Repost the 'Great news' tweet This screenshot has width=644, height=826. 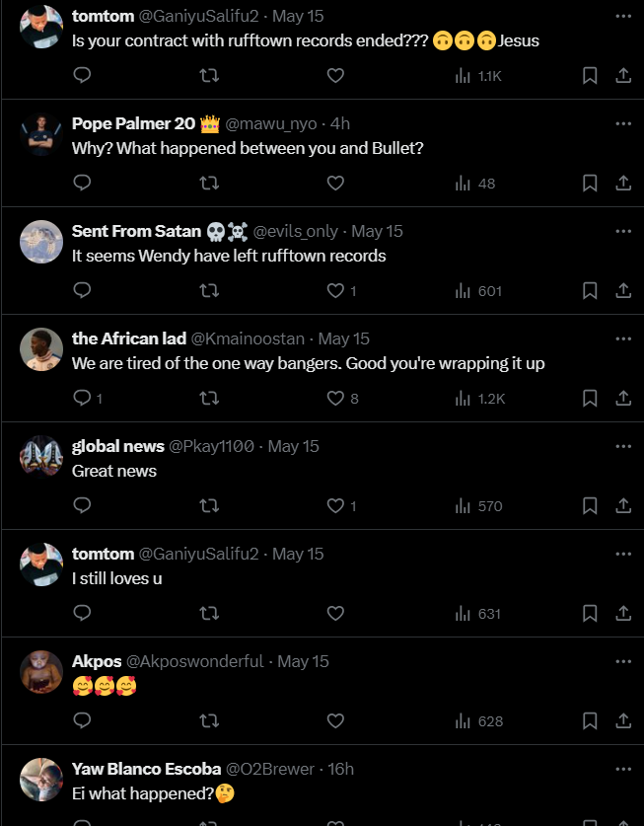point(209,505)
